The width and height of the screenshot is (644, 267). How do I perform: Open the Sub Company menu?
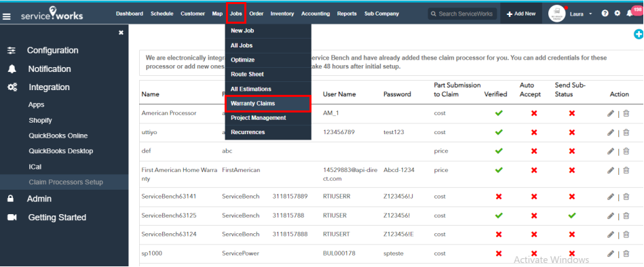(381, 14)
